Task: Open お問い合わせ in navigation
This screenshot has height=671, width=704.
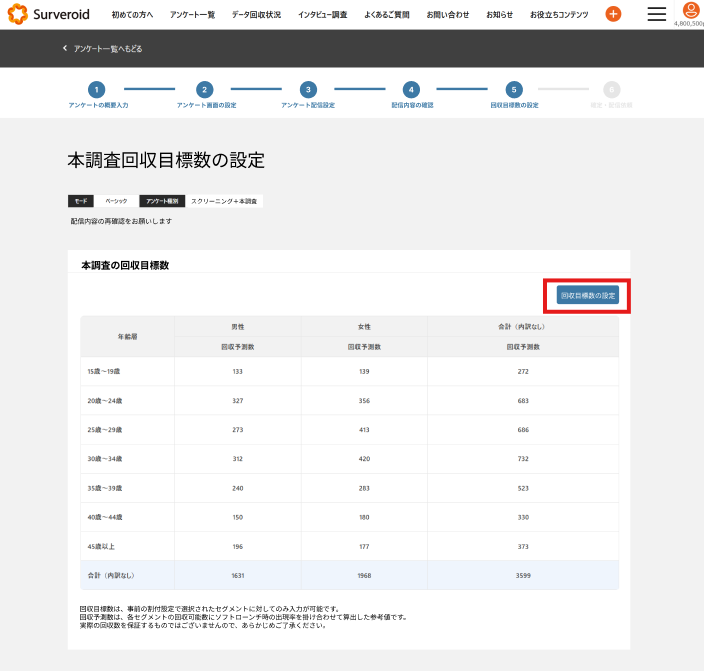Action: [x=447, y=15]
